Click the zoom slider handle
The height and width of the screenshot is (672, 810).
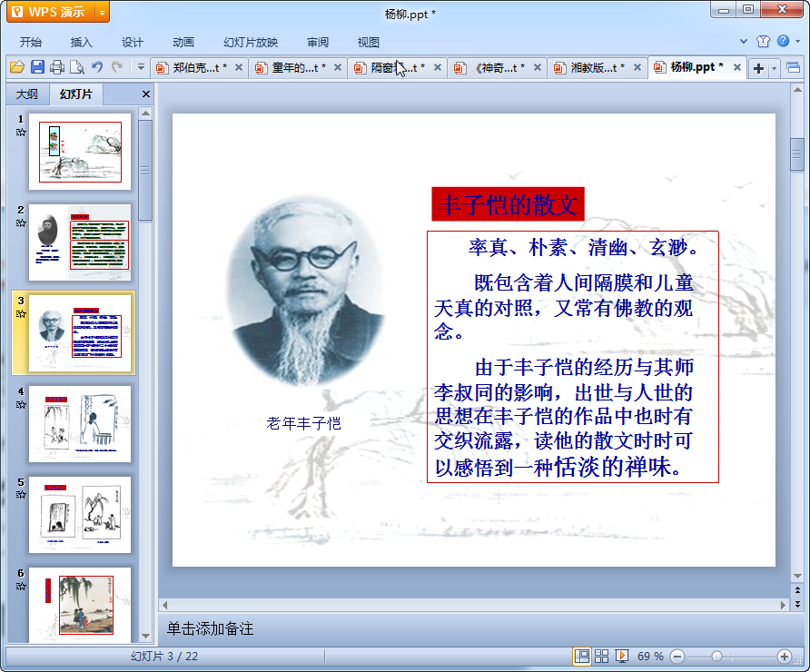point(716,657)
